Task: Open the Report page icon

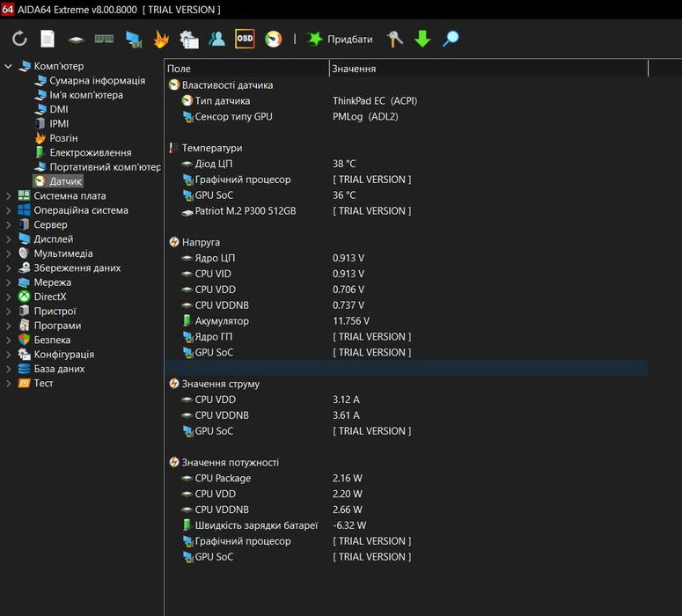Action: click(48, 40)
